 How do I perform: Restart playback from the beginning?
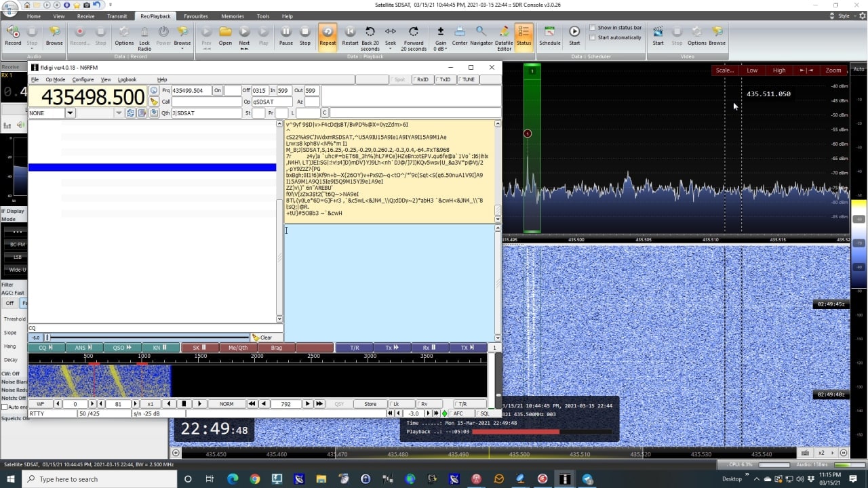point(350,35)
